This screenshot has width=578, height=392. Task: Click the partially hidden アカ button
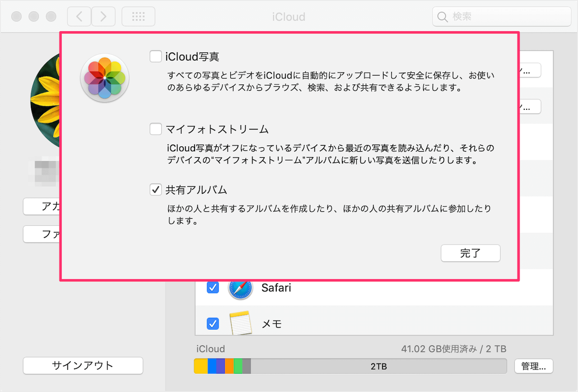[42, 206]
